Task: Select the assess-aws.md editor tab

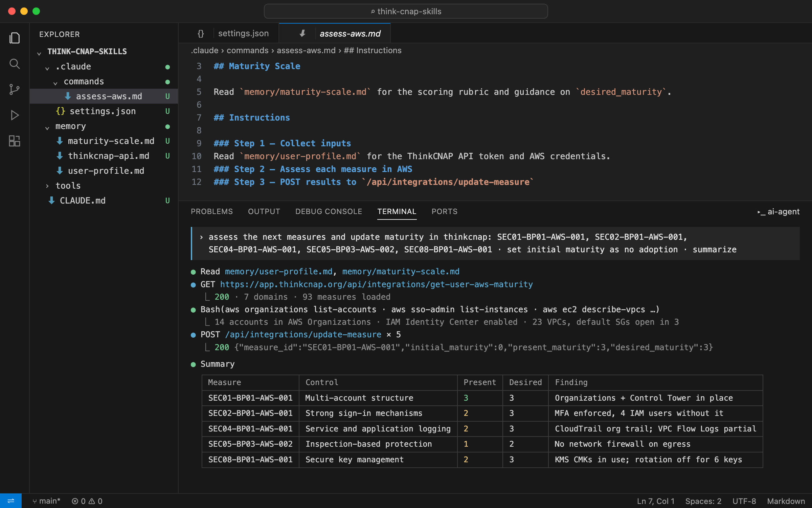Action: coord(335,33)
